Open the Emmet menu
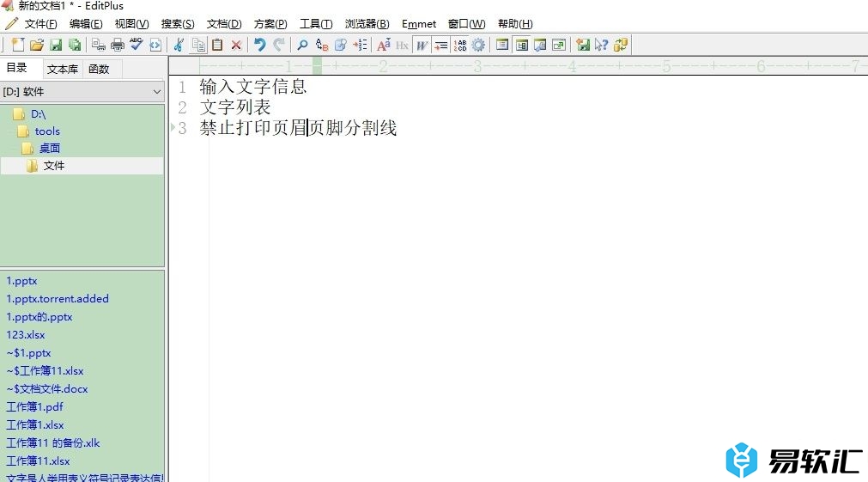The image size is (868, 482). coord(419,24)
